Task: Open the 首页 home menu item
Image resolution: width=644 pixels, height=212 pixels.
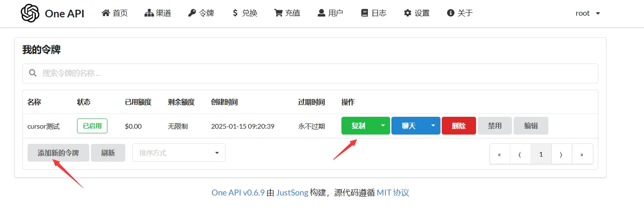Action: point(115,13)
